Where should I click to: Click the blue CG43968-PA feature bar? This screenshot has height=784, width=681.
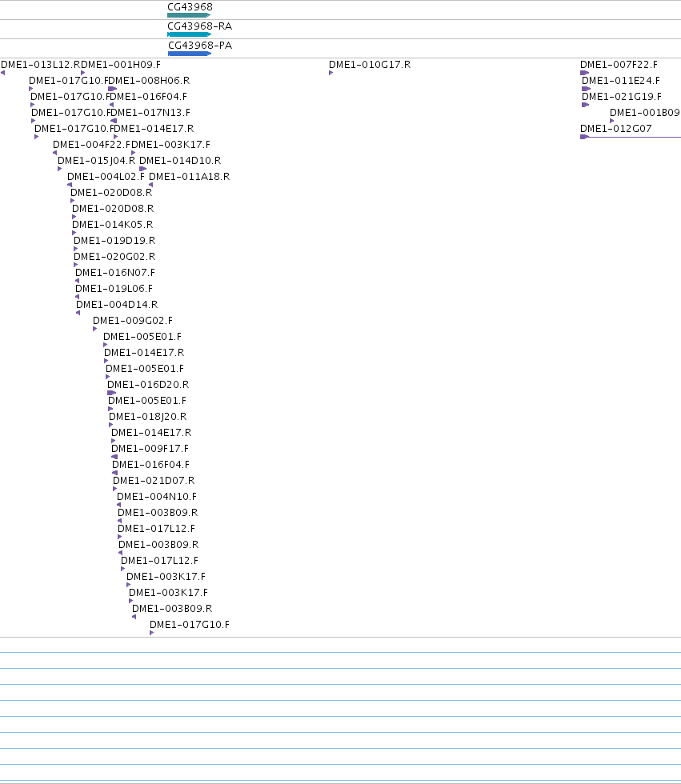190,53
